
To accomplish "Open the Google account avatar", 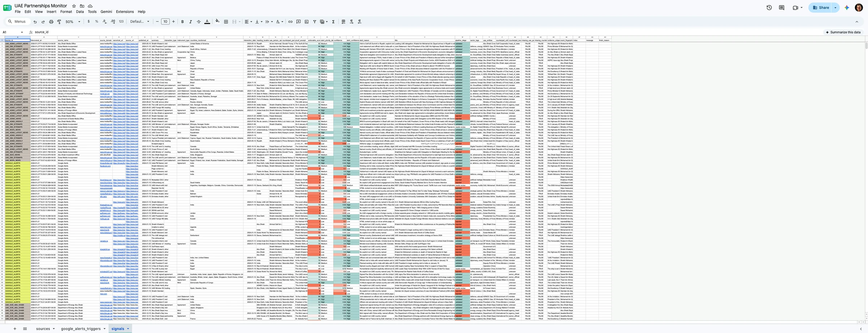I will pyautogui.click(x=859, y=8).
